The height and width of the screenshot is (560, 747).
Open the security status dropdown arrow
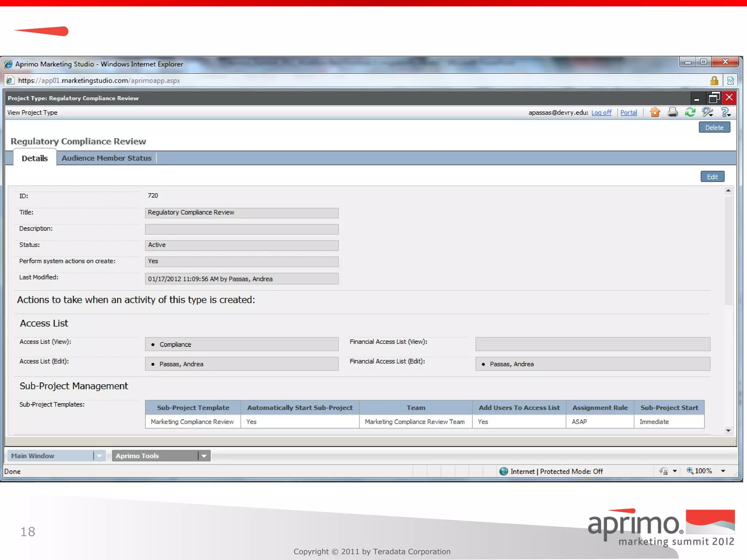click(x=675, y=471)
